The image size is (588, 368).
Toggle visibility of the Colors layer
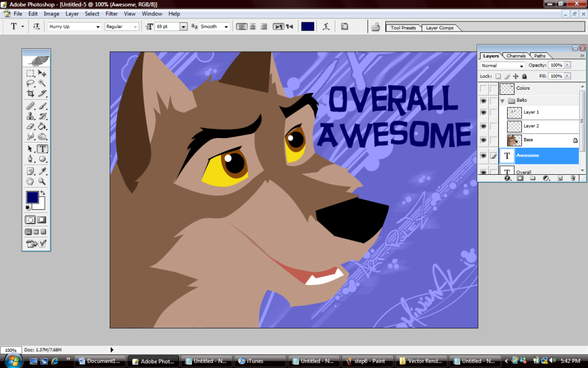[x=483, y=88]
